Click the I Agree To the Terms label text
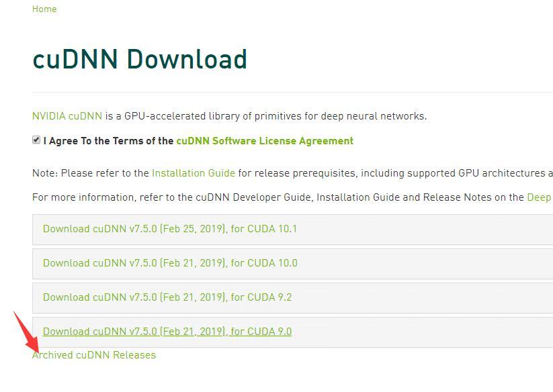The width and height of the screenshot is (553, 392). click(108, 141)
